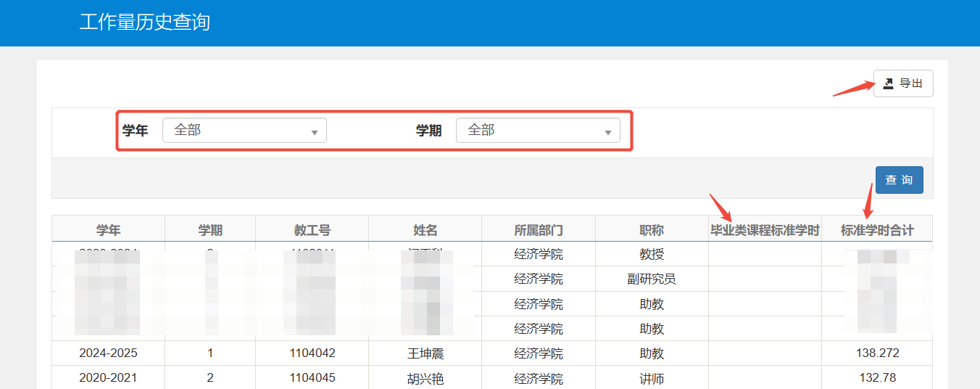The height and width of the screenshot is (389, 980).
Task: Click the 所属部门 column header
Action: pyautogui.click(x=538, y=230)
